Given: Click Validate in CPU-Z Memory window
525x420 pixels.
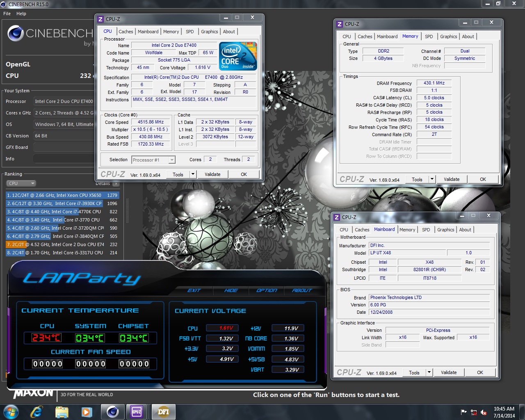Looking at the screenshot, I should [x=452, y=179].
